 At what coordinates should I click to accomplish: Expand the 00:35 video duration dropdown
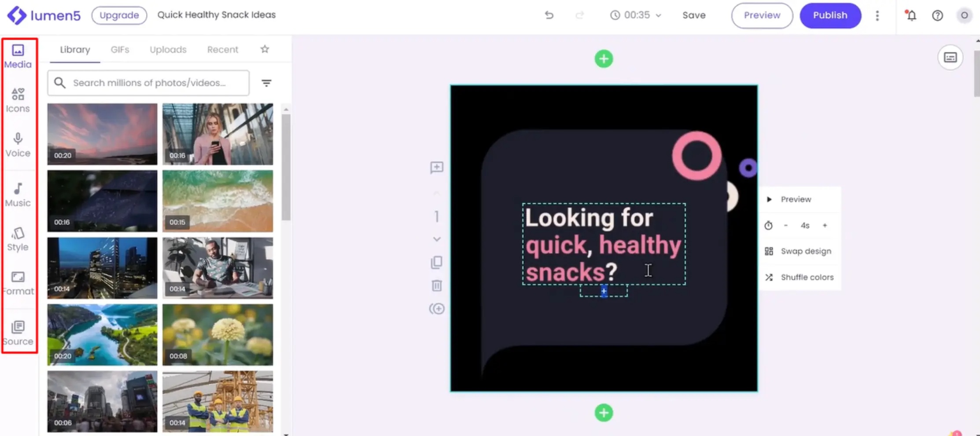[636, 15]
